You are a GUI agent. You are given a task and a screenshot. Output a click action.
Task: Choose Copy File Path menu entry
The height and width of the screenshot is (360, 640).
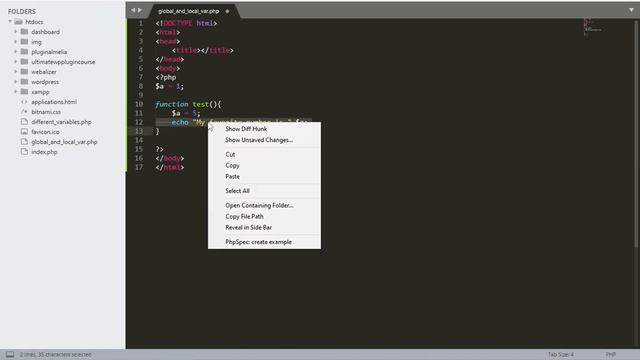(x=264, y=216)
